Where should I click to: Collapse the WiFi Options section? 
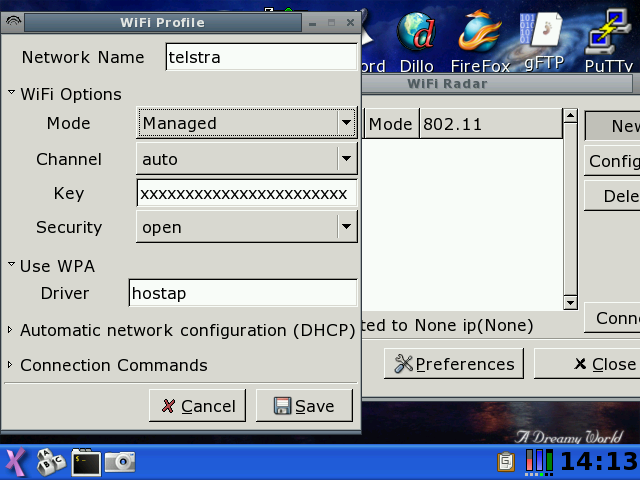12,94
